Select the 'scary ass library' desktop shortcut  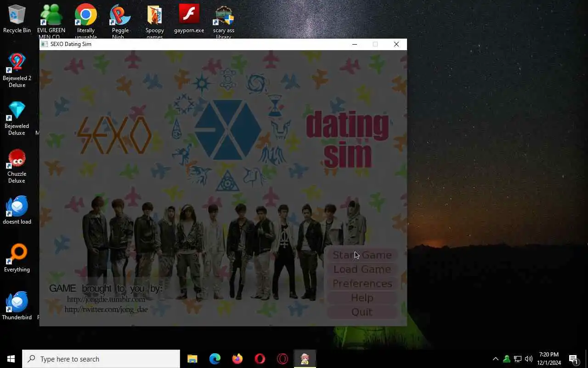coord(224,22)
